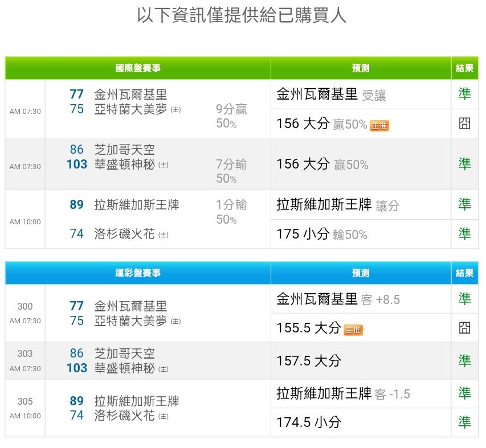Screen dimensions: 486x448
Task: Click 華盛頓神秘 team name in game 303
Action: 125,368
